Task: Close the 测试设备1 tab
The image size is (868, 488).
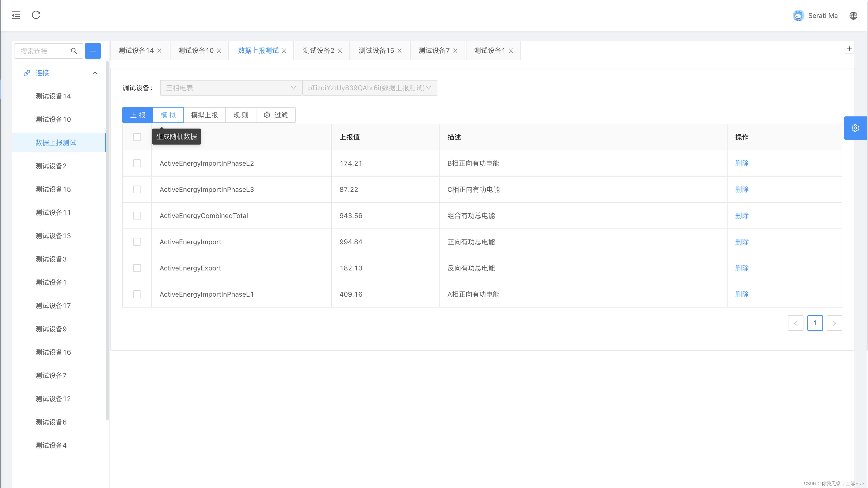Action: [x=511, y=50]
